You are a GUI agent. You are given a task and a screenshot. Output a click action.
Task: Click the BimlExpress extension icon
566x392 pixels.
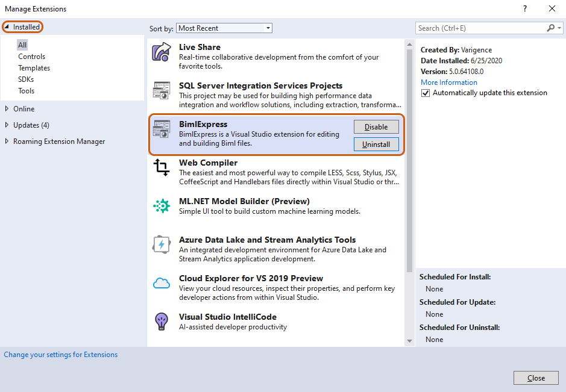[162, 129]
